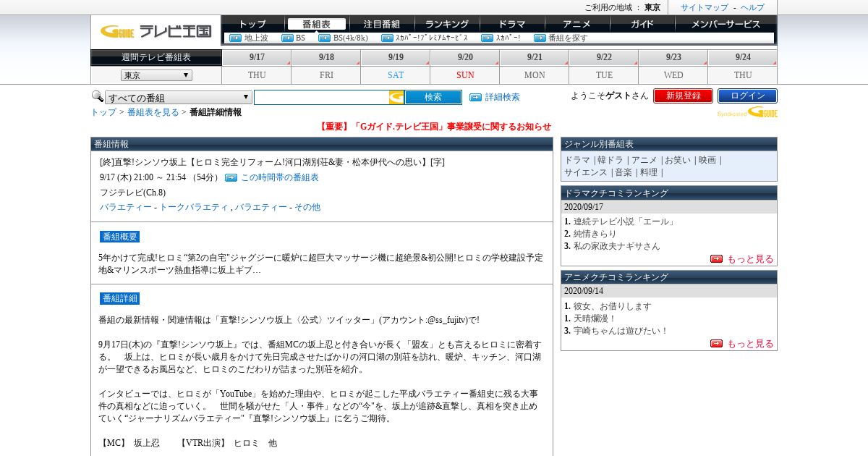Open the 私の家政夫ナギサさん ranking entry
Viewport: 868px width, 456px height.
[616, 246]
